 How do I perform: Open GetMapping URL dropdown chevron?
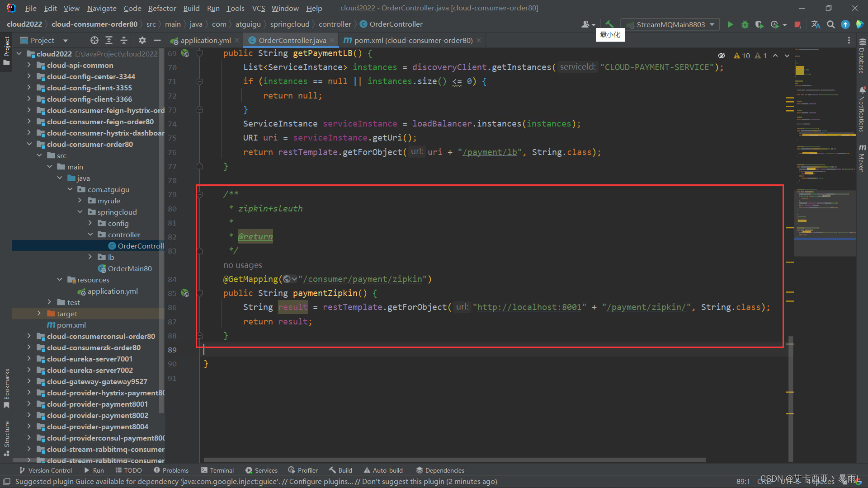coord(294,279)
